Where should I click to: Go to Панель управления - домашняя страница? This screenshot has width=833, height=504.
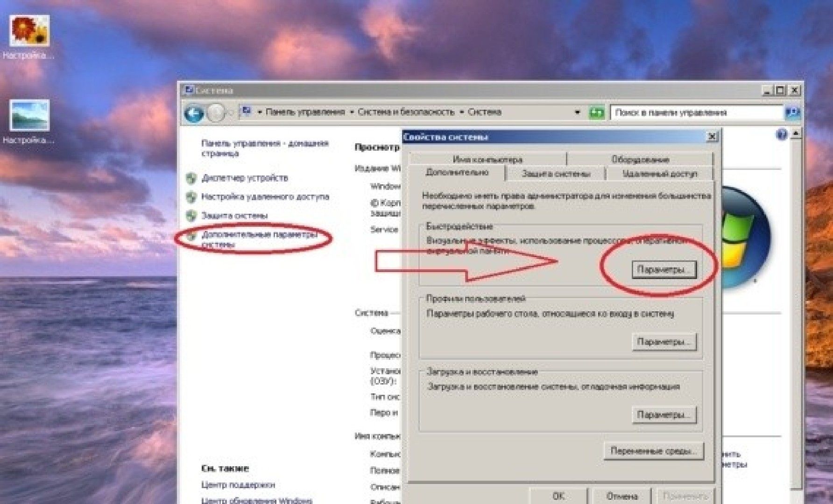265,148
